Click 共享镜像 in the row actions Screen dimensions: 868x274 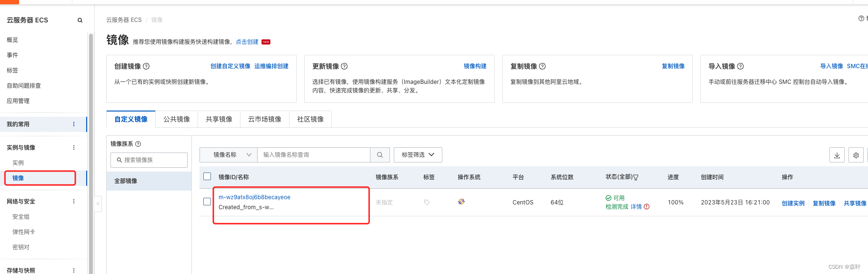click(855, 203)
